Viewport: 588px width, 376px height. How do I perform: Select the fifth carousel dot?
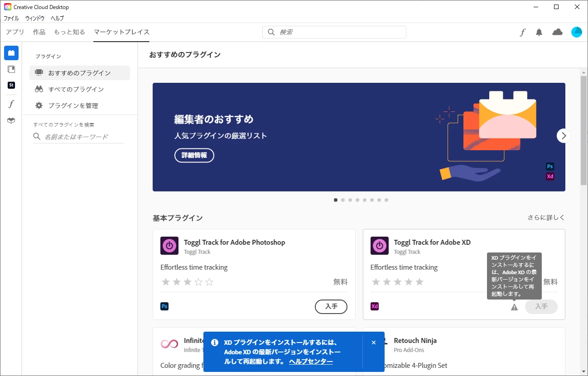[x=365, y=200]
